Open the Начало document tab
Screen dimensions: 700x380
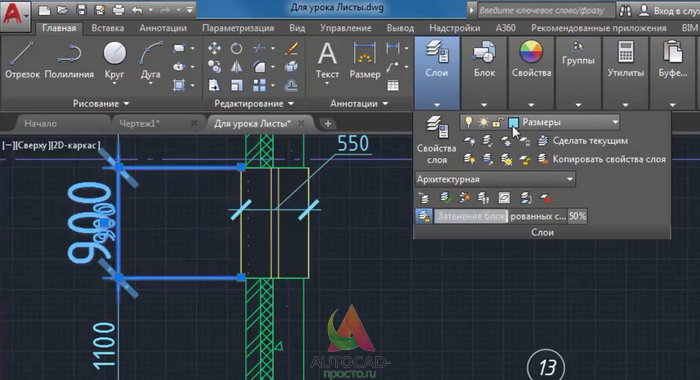pos(41,124)
